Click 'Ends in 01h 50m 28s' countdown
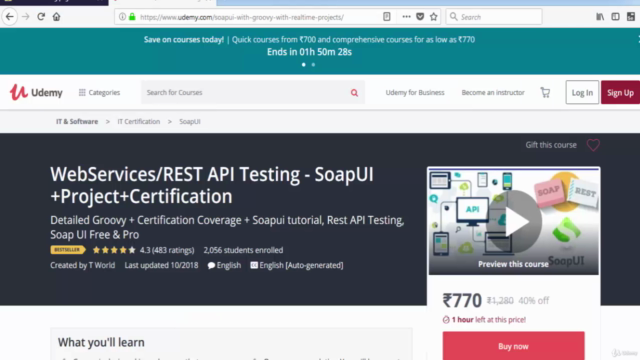This screenshot has width=640, height=360. pos(309,52)
